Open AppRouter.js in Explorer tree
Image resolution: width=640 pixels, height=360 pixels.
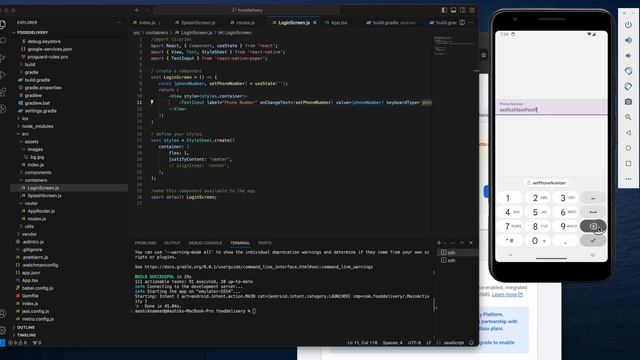(41, 211)
